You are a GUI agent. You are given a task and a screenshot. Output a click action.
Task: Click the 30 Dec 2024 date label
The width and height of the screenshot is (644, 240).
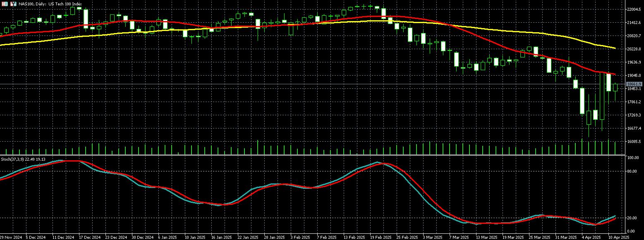143,238
